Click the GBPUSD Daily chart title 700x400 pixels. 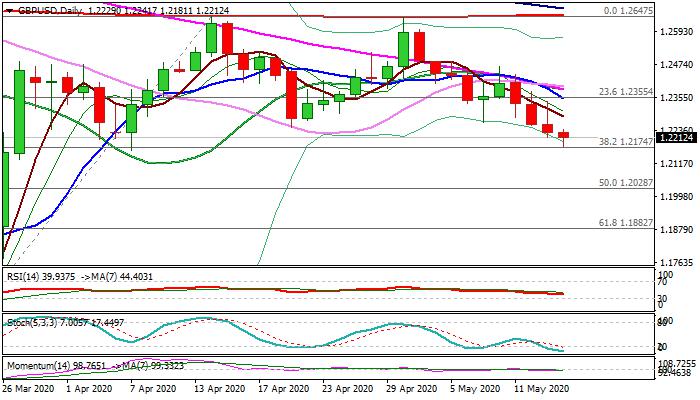pos(49,11)
